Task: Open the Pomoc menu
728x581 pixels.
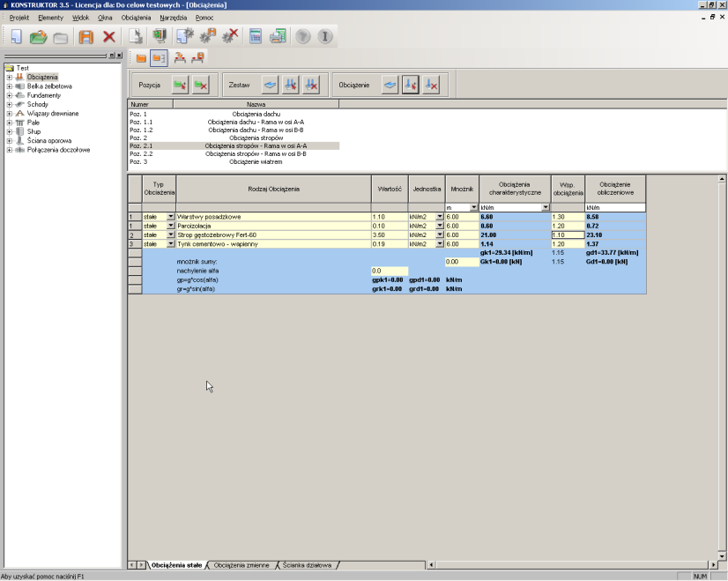Action: tap(204, 18)
